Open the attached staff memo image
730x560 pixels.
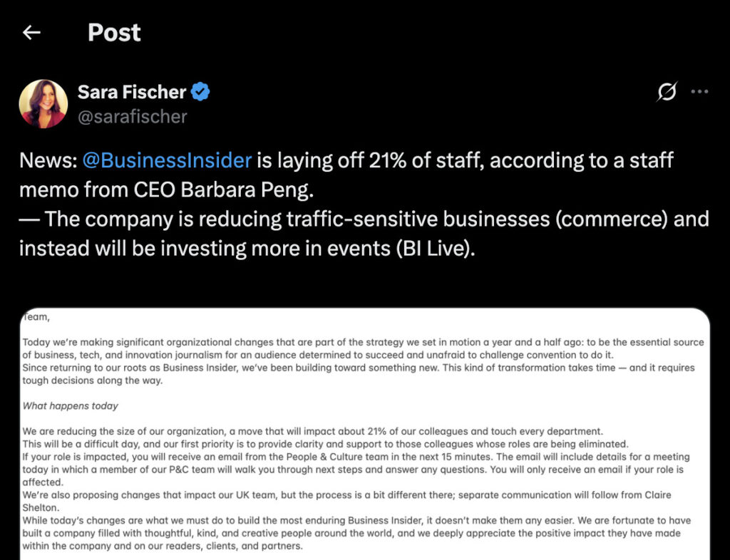click(365, 433)
